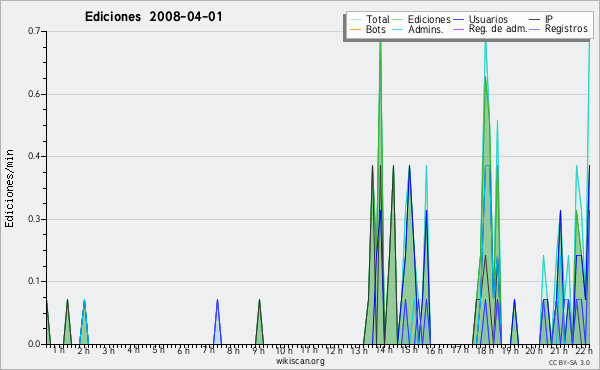Click the 'wikiscan.org' text below the chart
Image resolution: width=600 pixels, height=370 pixels.
pos(300,361)
